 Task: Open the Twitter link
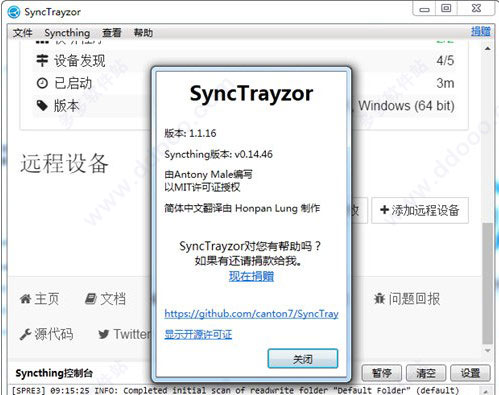tap(124, 334)
